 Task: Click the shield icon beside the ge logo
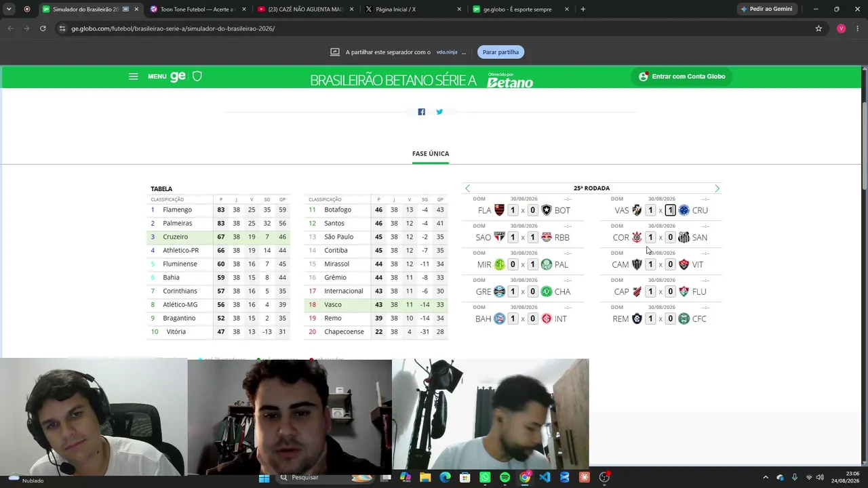coord(197,77)
